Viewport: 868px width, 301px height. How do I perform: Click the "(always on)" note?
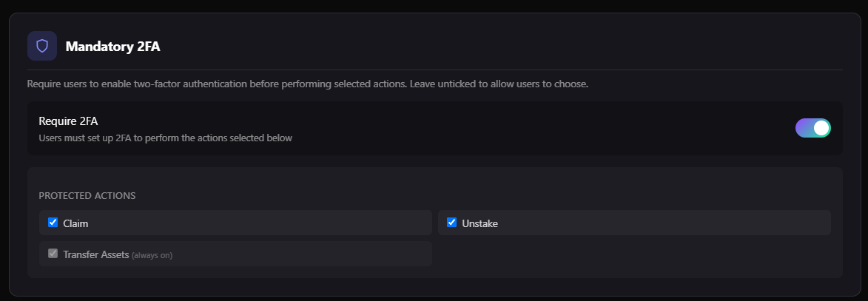point(152,255)
